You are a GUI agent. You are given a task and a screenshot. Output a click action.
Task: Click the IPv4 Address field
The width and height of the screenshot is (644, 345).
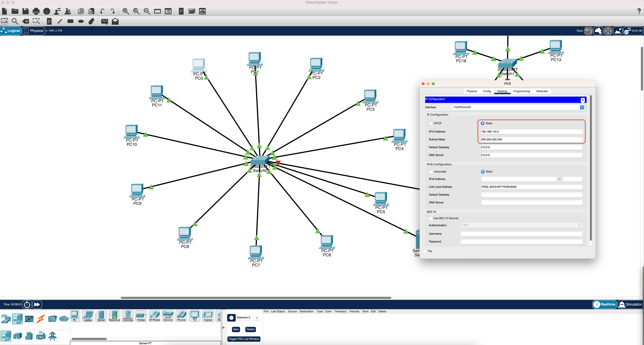(532, 132)
